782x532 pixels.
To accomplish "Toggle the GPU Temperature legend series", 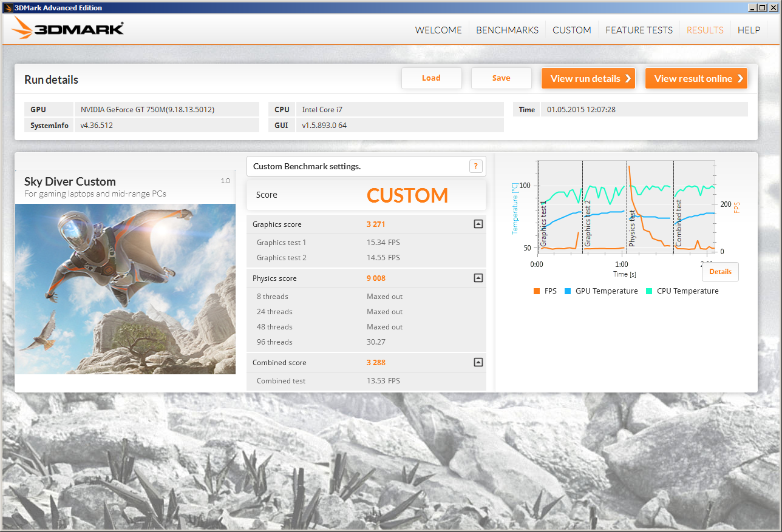I will click(x=601, y=291).
